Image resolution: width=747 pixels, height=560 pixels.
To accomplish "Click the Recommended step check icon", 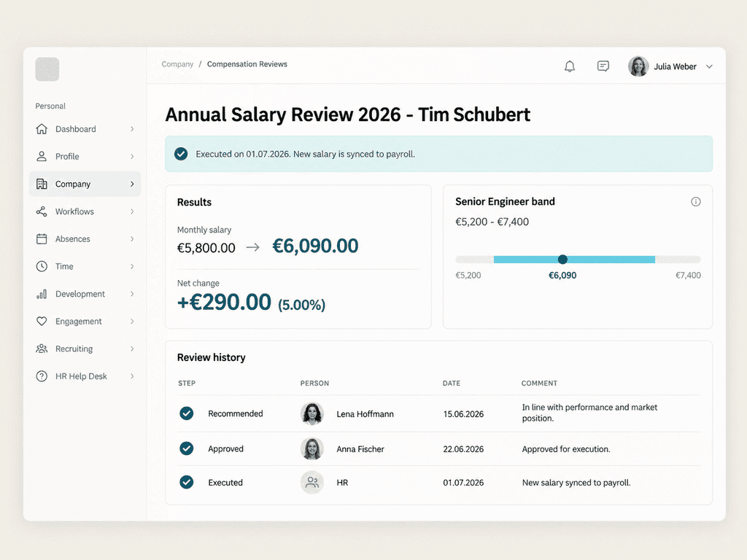I will (186, 413).
